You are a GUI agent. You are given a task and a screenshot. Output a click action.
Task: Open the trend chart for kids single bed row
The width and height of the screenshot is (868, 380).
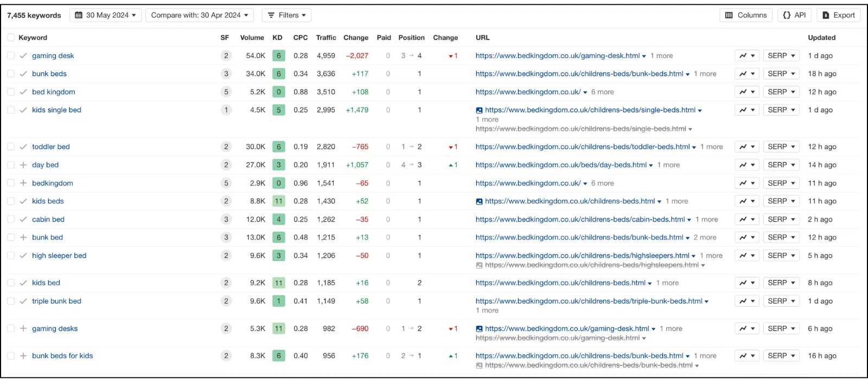pos(747,110)
